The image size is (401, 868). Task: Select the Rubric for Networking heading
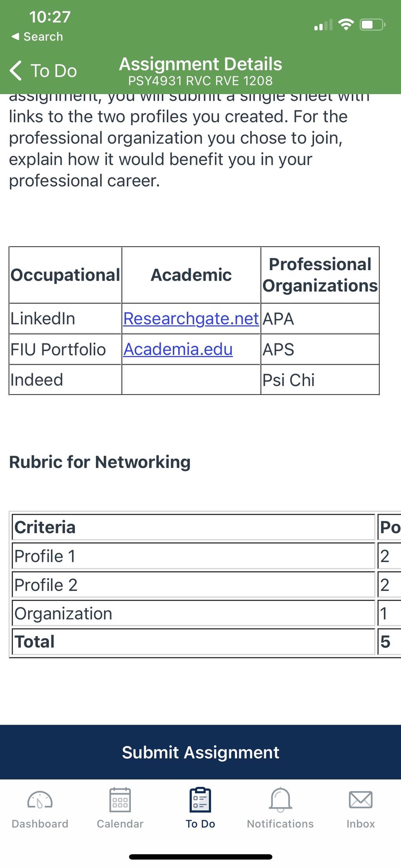tap(100, 462)
